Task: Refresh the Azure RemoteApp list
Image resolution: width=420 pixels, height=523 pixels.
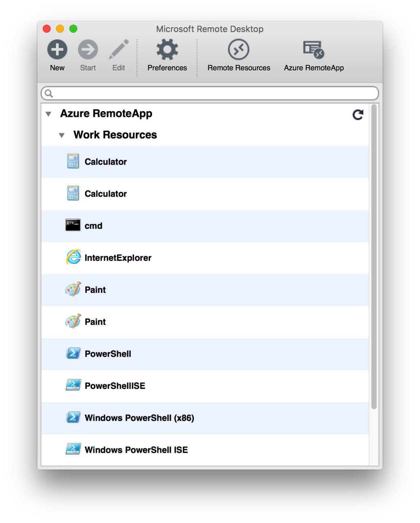Action: [x=358, y=115]
